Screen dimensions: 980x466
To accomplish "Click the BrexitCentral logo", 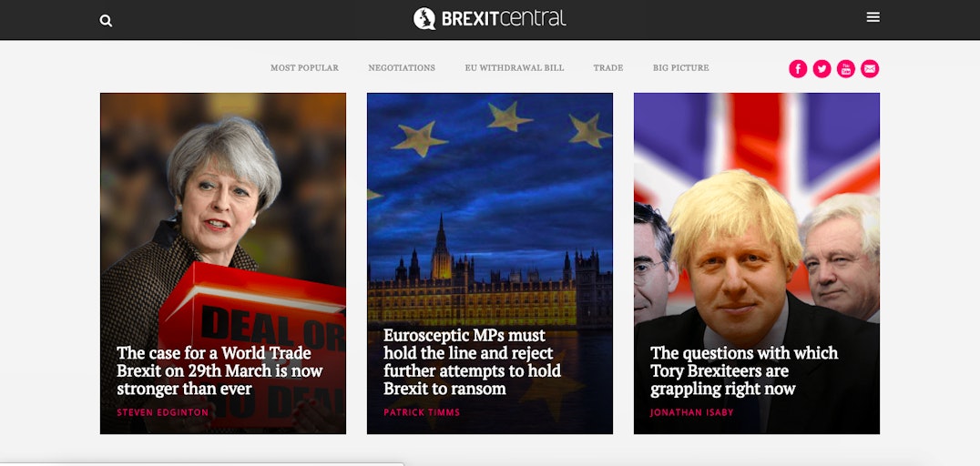I will point(489,18).
